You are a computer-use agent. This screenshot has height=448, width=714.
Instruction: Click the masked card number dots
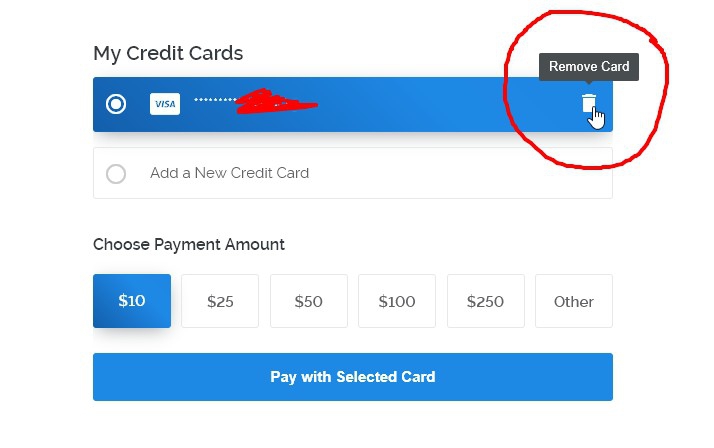(212, 100)
